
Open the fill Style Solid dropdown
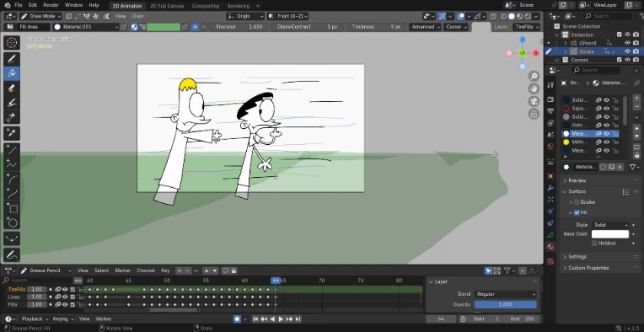pyautogui.click(x=610, y=225)
